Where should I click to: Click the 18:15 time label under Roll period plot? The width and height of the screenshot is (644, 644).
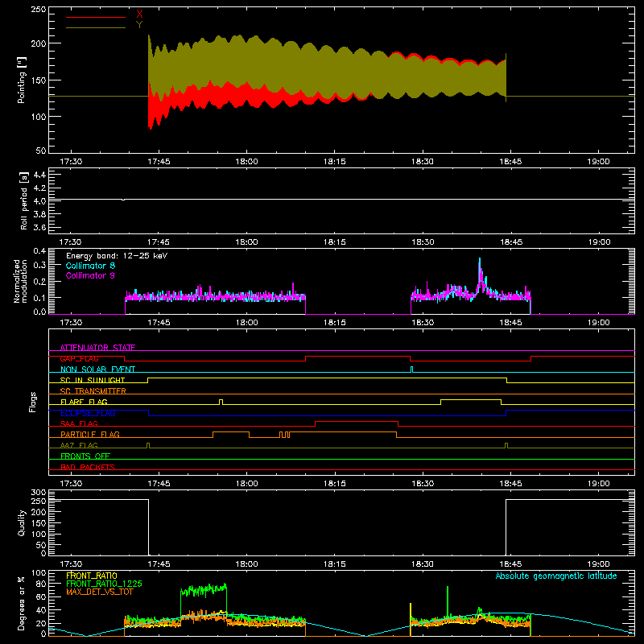334,242
